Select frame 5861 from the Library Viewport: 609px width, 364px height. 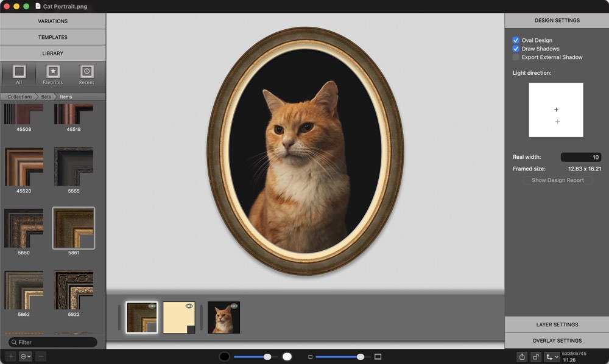tap(73, 228)
